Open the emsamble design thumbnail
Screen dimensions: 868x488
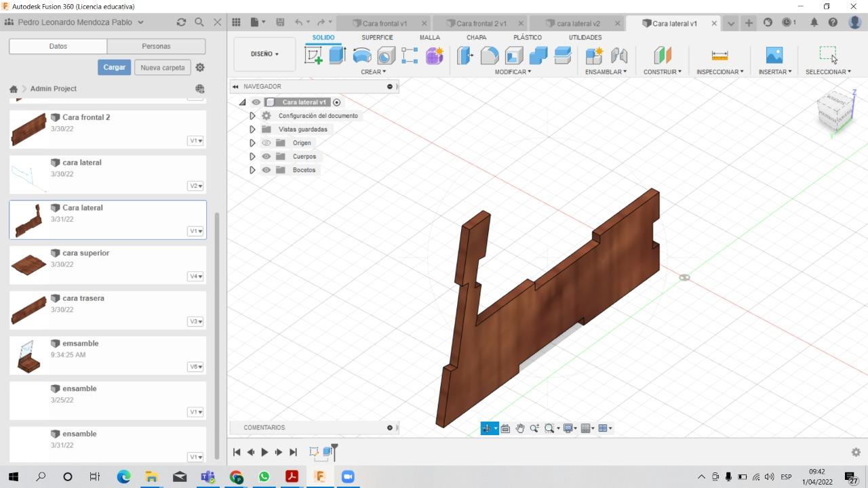pos(29,357)
